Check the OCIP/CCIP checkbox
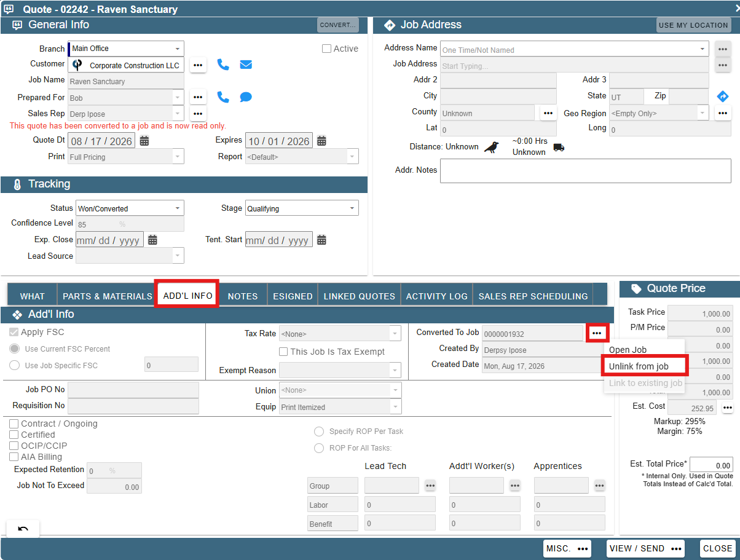The height and width of the screenshot is (560, 740). pos(14,446)
